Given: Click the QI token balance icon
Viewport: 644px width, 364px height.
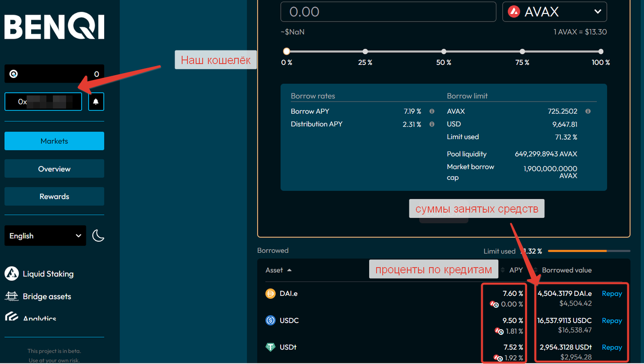Looking at the screenshot, I should pyautogui.click(x=13, y=74).
